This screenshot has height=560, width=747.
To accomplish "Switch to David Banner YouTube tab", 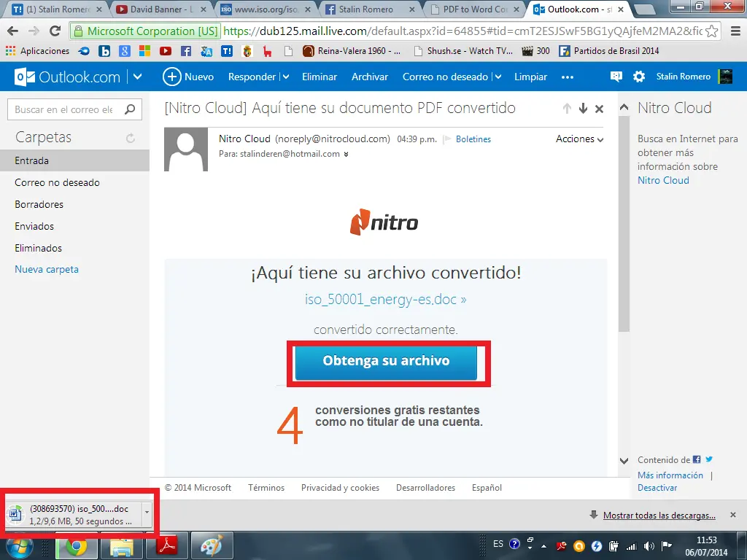I will coord(160,9).
